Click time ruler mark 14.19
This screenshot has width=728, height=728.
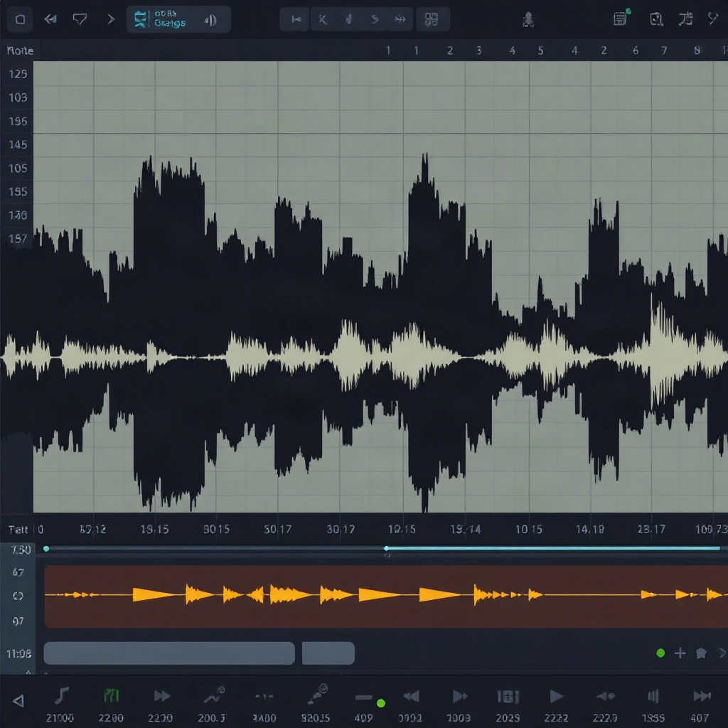[x=589, y=529]
